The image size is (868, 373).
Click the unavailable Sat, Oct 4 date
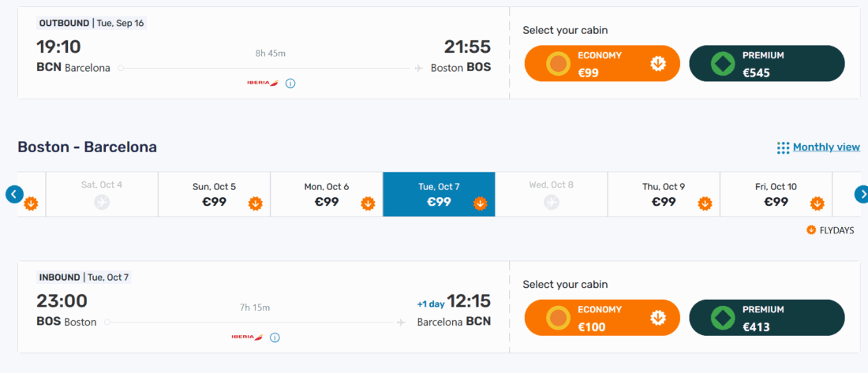coord(102,194)
